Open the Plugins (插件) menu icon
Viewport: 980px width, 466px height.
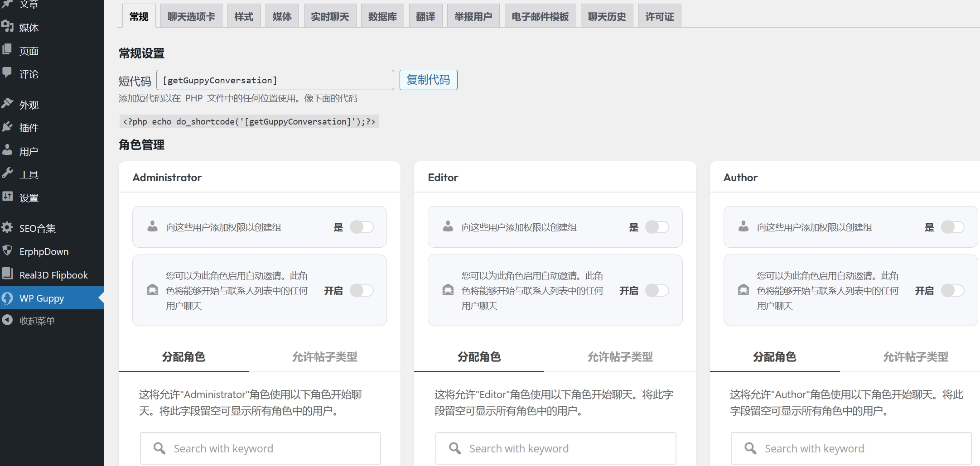(x=8, y=127)
